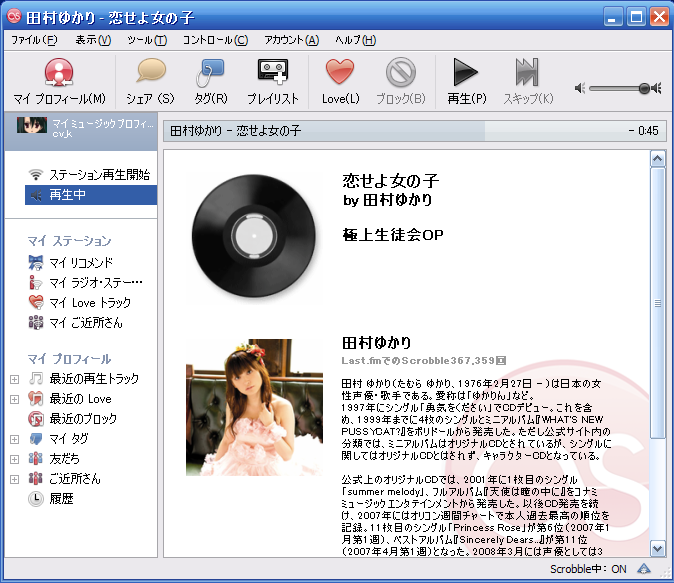Image resolution: width=674 pixels, height=583 pixels.
Task: Select ステーション再生開始 in sidebar
Action: [99, 175]
